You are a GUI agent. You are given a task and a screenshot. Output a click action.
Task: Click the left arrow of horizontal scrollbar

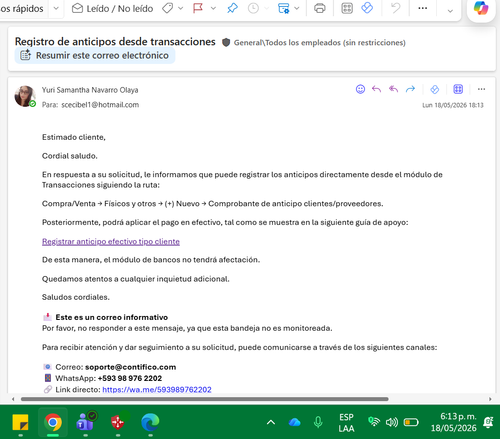13,399
